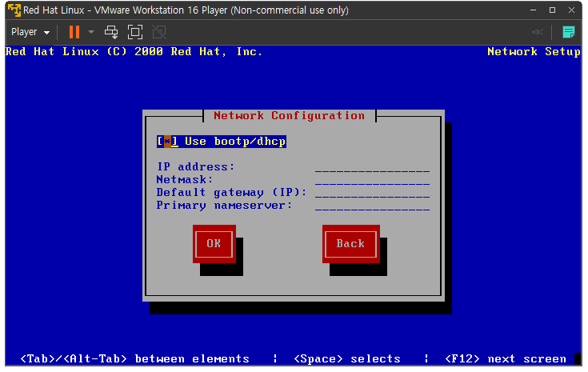Minimize the VMware Player window
The height and width of the screenshot is (372, 588).
pos(533,10)
